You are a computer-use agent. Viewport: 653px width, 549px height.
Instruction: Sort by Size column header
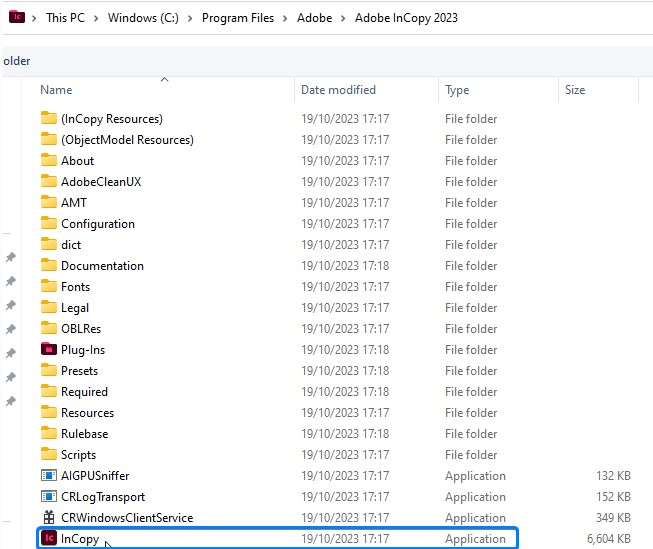click(575, 90)
